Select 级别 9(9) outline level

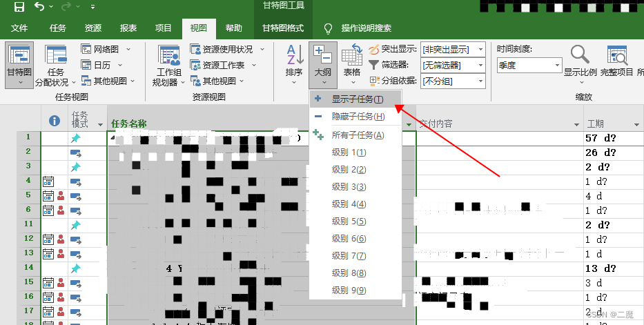355,290
